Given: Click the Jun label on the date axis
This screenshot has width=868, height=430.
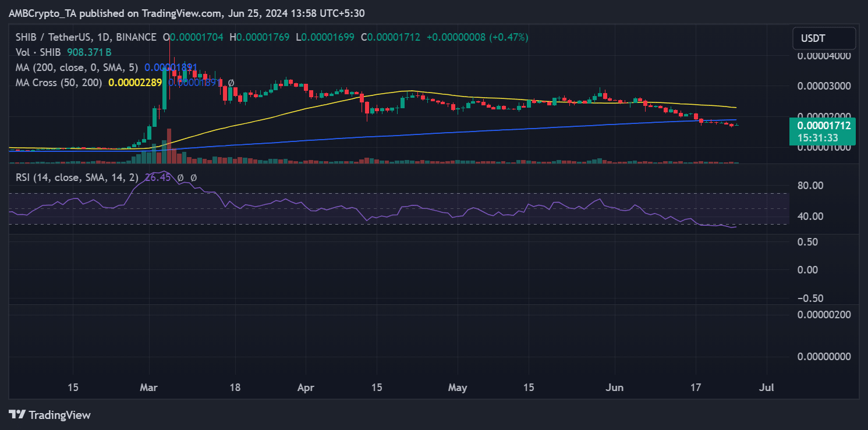Looking at the screenshot, I should pyautogui.click(x=615, y=388).
